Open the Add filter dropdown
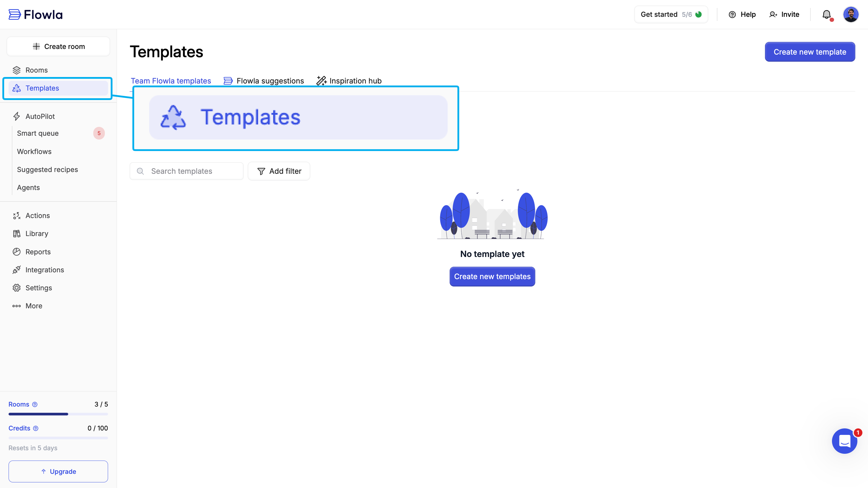Image resolution: width=868 pixels, height=488 pixels. click(279, 171)
